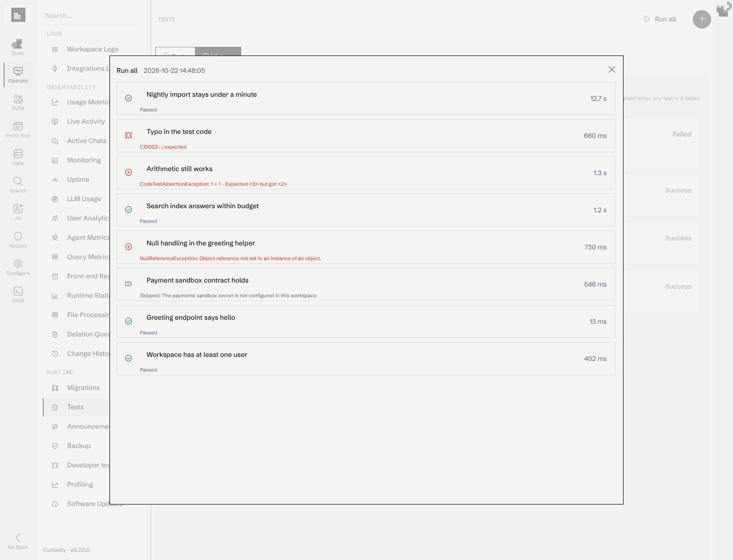This screenshot has width=733, height=560.
Task: Click the CS1002 expected error message
Action: pos(163,147)
